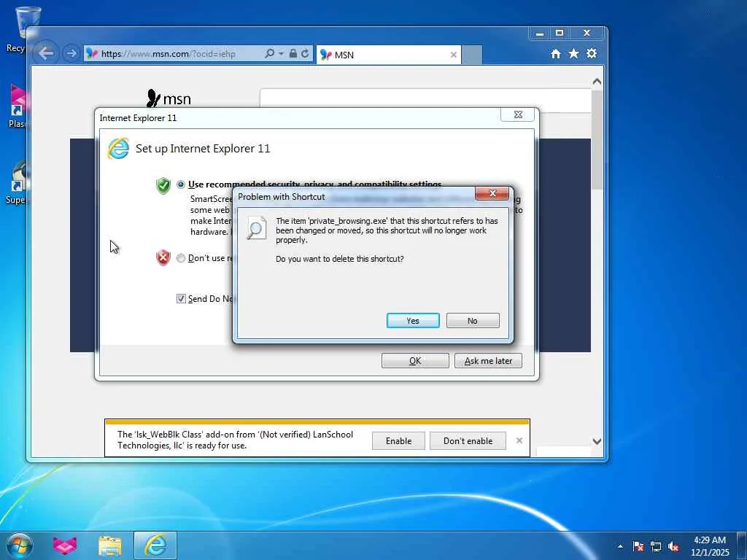Click Don't enable for add-on
The width and height of the screenshot is (747, 560).
(468, 440)
